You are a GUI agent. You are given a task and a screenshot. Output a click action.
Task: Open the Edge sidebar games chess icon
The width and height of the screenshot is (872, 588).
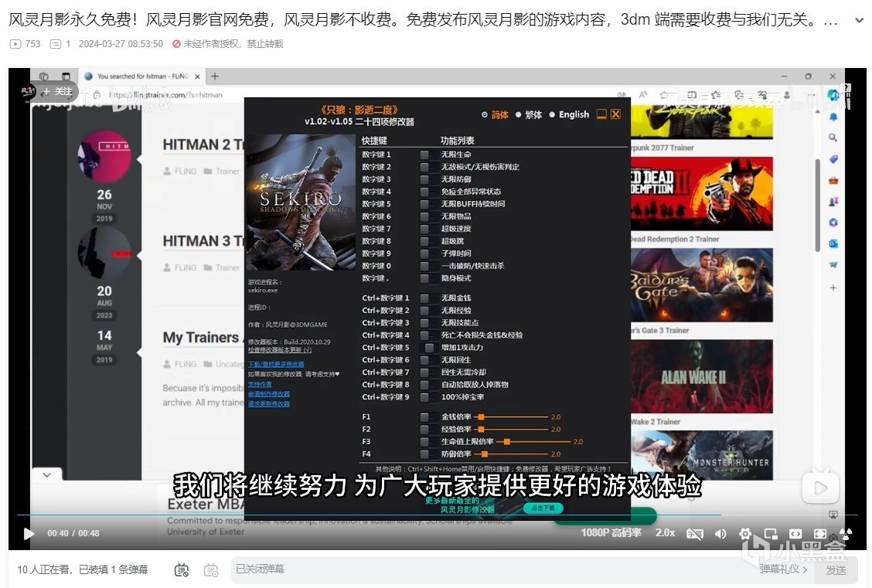point(833,201)
